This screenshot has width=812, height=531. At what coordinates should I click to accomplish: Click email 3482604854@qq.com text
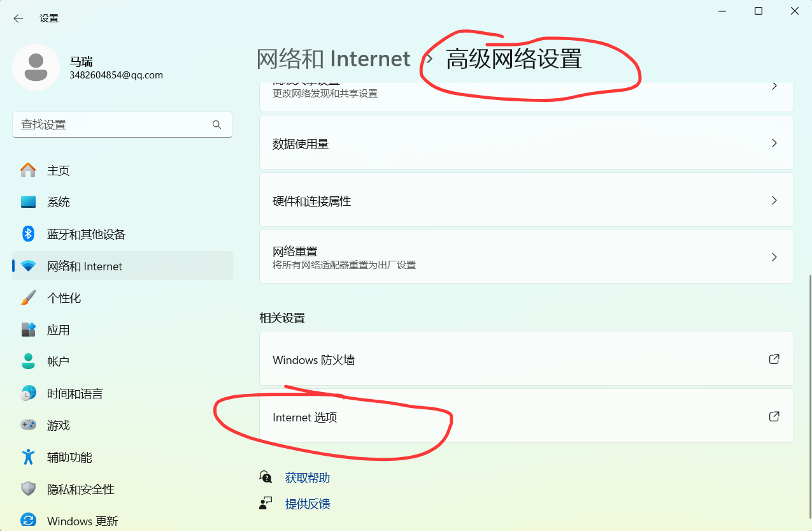(x=116, y=75)
